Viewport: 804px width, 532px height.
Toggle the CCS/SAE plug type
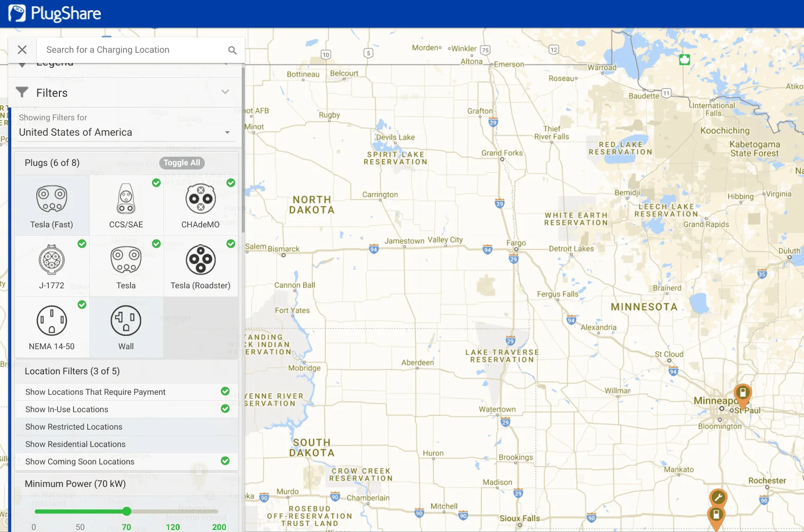(126, 206)
